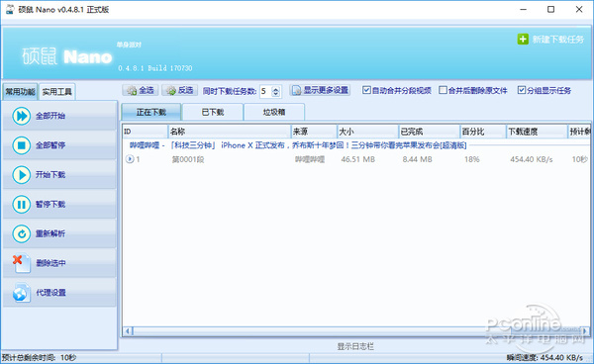Screen dimensions: 594x364
Task: Click the 硕鼠 app icon in the title bar
Action: (10, 10)
